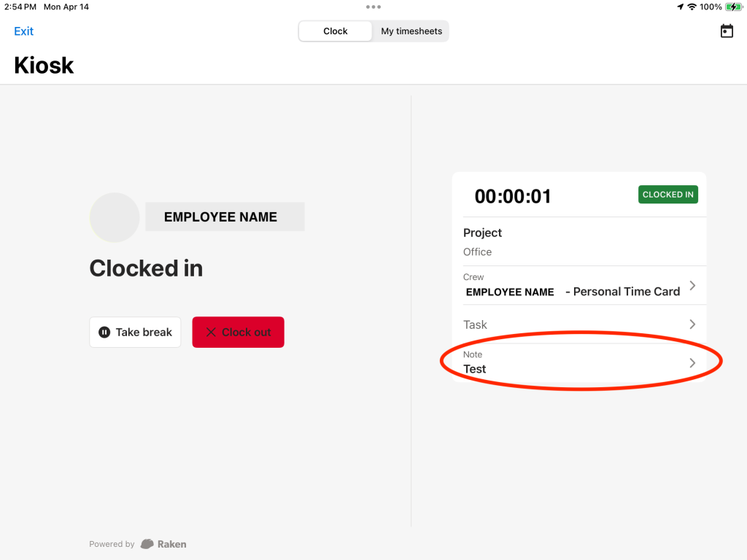This screenshot has height=560, width=747.
Task: Tap the battery status icon
Action: point(734,7)
